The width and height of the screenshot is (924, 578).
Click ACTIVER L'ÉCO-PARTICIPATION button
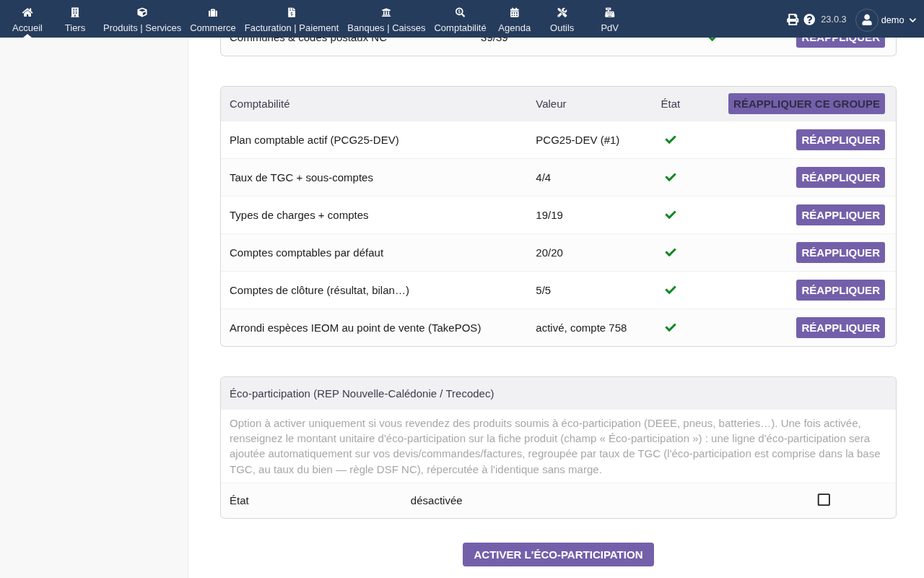pos(558,554)
